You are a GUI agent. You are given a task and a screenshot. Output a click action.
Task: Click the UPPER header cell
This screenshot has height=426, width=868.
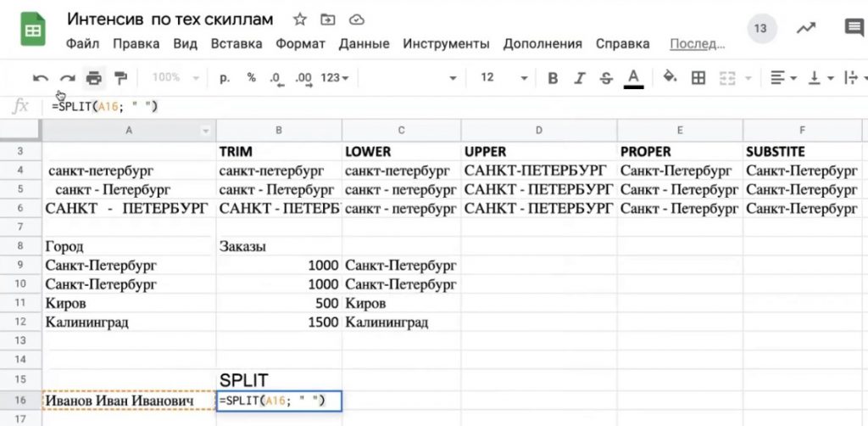539,151
